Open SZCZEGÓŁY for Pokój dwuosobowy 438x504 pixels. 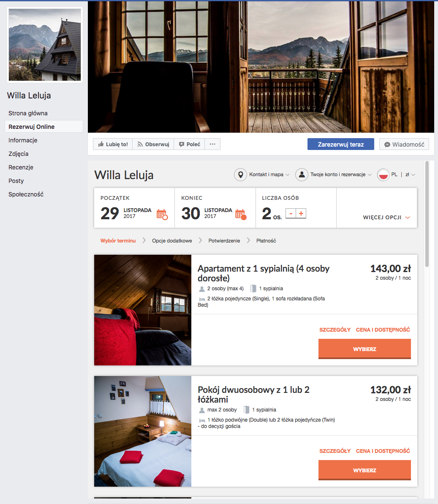(x=335, y=451)
